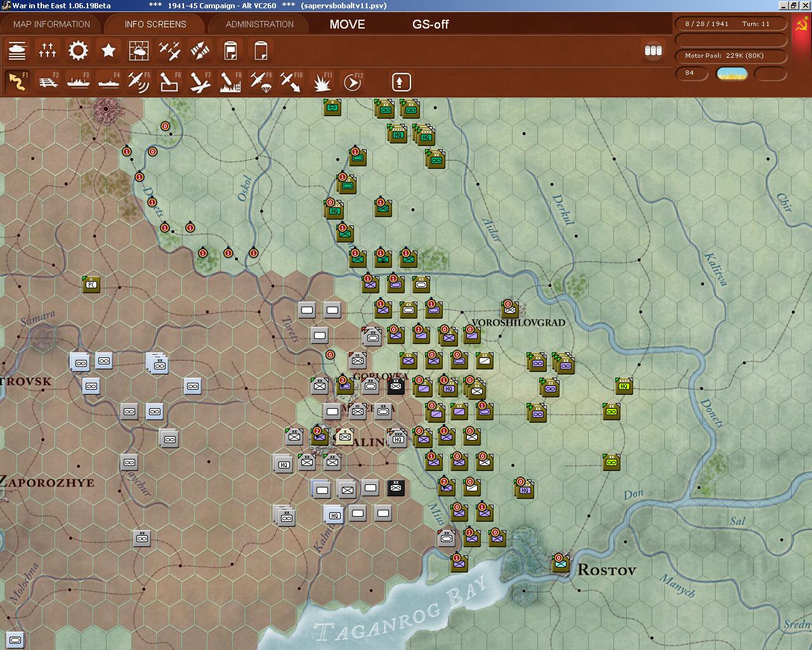Click the 84 value box
This screenshot has width=812, height=650.
(x=693, y=73)
